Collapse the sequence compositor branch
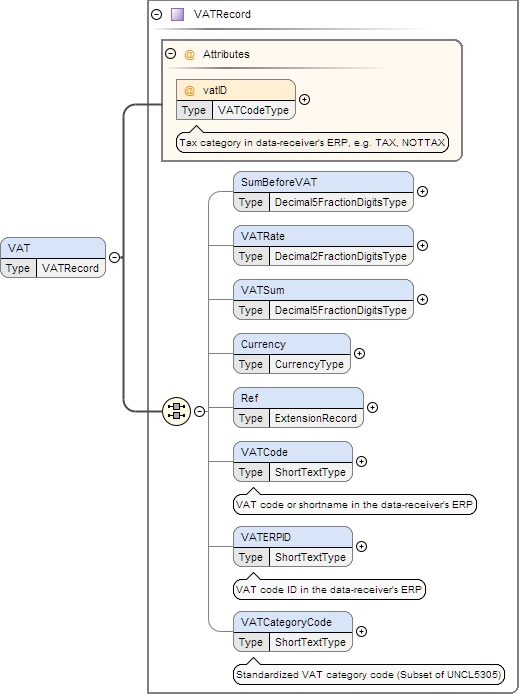520x695 pixels. 200,411
